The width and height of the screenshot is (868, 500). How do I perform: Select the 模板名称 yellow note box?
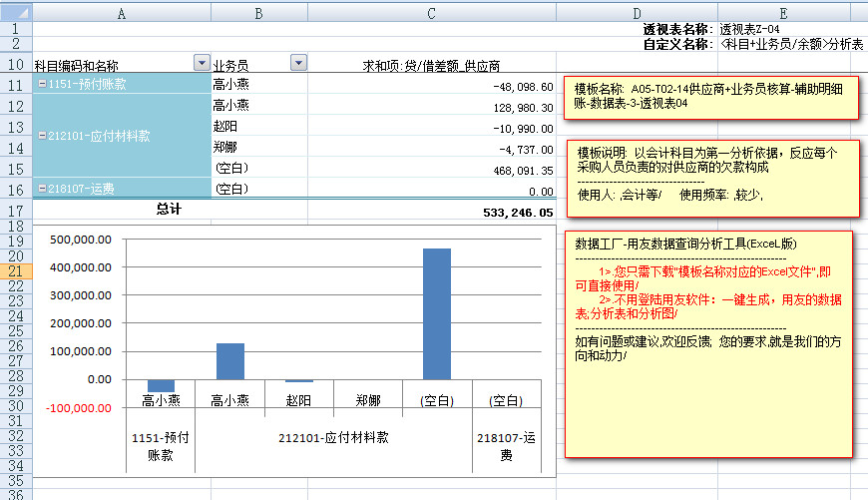pos(710,97)
